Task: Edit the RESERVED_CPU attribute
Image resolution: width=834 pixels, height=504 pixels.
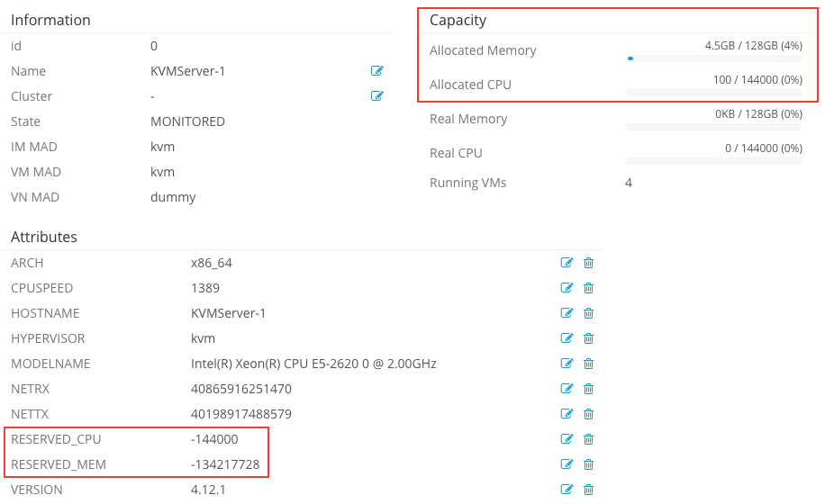Action: (567, 439)
